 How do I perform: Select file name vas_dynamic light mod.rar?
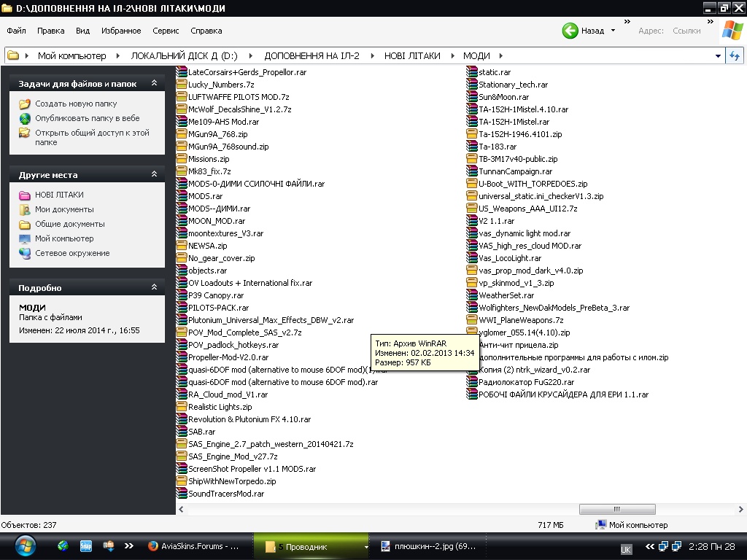pyautogui.click(x=525, y=233)
